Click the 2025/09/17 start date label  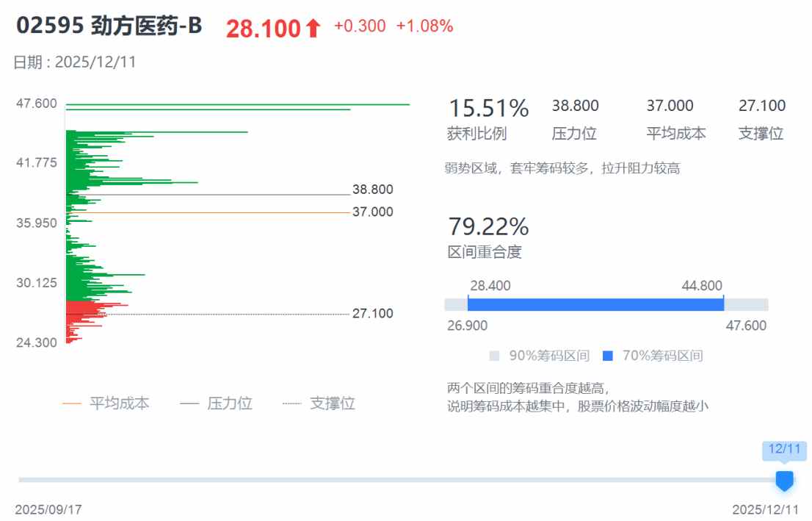[48, 509]
